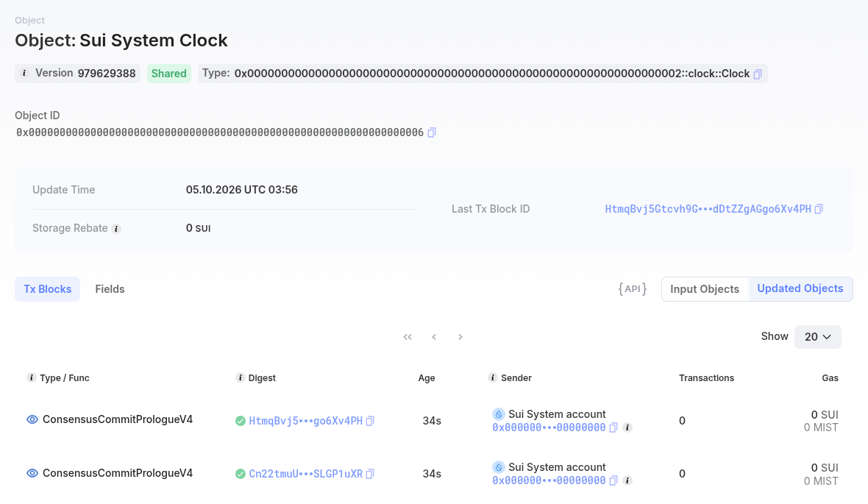Viewport: 868px width, 504px height.
Task: Switch to Input Objects filter
Action: 705,289
